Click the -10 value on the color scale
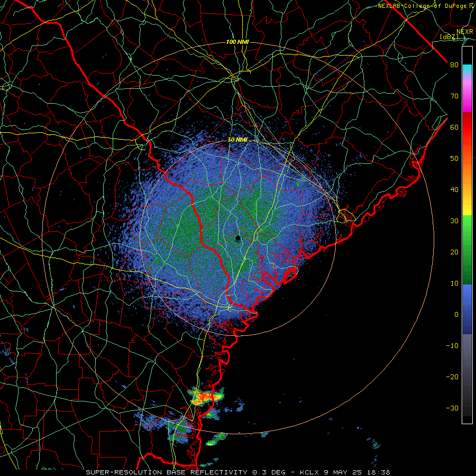The height and width of the screenshot is (476, 476). click(x=452, y=345)
